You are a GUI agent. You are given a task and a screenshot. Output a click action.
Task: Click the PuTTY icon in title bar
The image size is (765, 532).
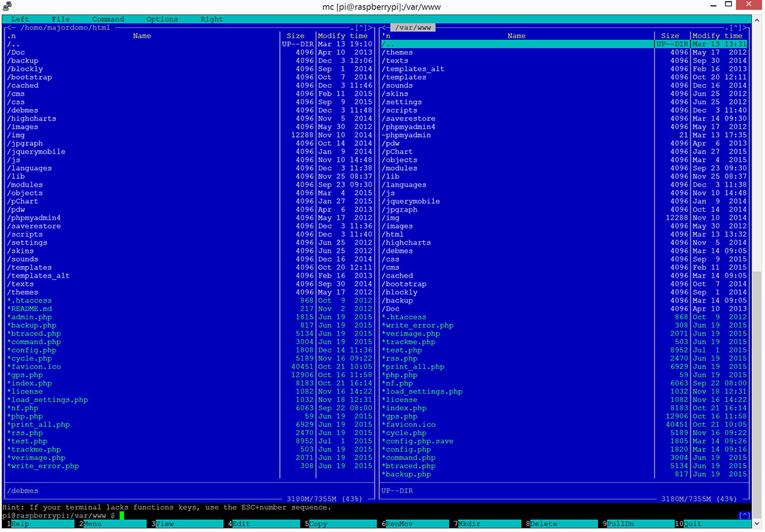click(x=8, y=6)
